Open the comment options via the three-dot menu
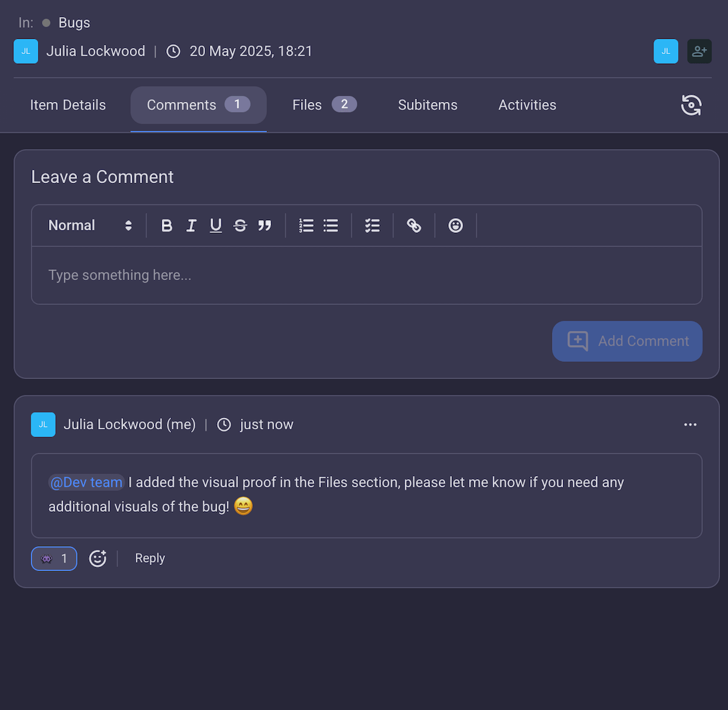This screenshot has height=710, width=728. pyautogui.click(x=690, y=424)
